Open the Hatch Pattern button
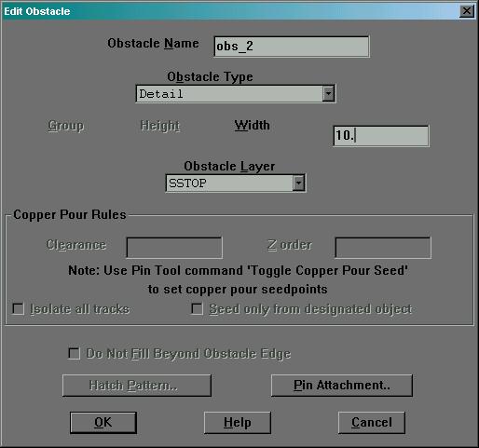Image resolution: width=479 pixels, height=448 pixels. (137, 386)
